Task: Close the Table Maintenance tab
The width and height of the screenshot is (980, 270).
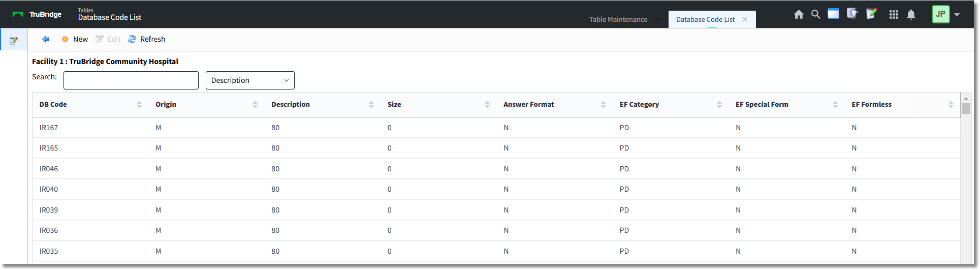Action: tap(657, 19)
